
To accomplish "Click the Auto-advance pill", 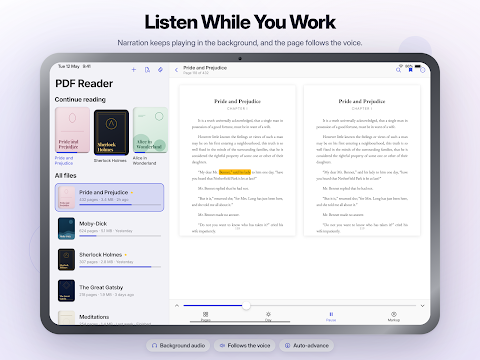I will 307,346.
